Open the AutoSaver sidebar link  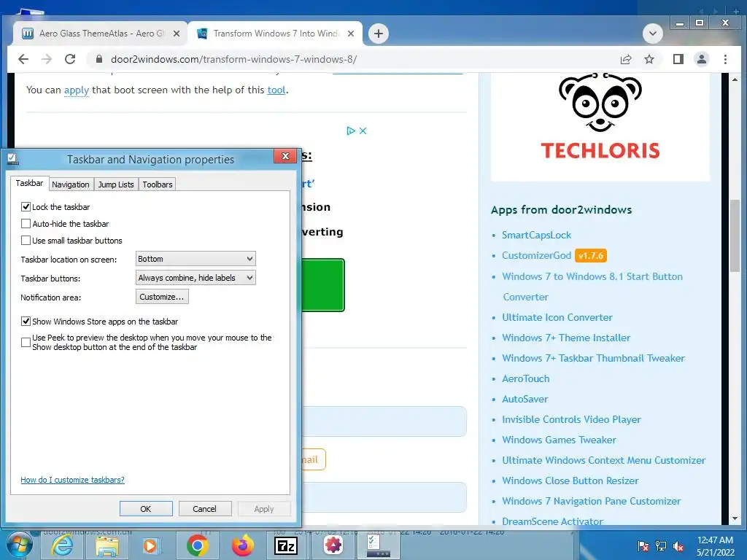pyautogui.click(x=525, y=400)
